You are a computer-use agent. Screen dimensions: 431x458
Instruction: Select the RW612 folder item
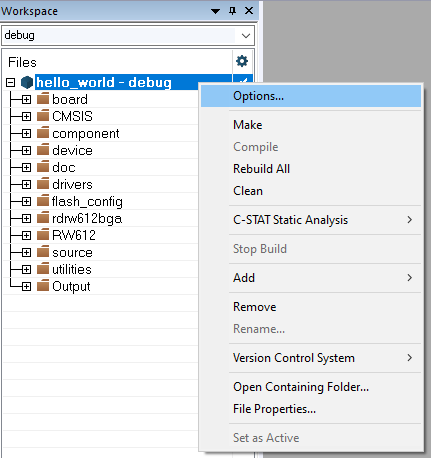[x=74, y=235]
